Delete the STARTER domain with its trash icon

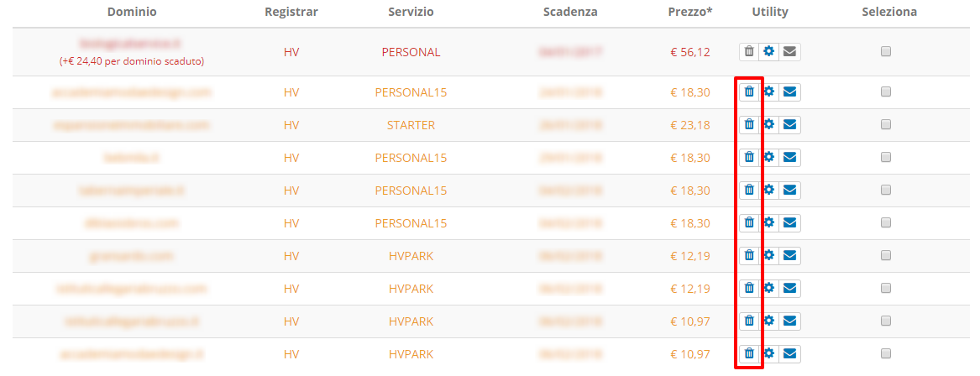pos(749,125)
